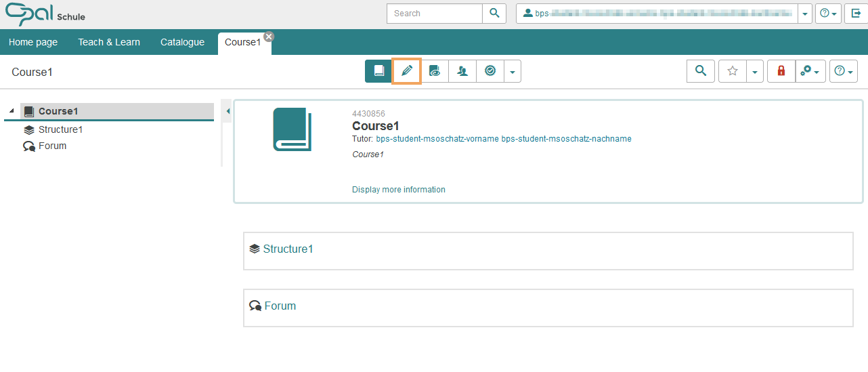This screenshot has height=372, width=868.
Task: Open the members management icon
Action: pos(462,71)
